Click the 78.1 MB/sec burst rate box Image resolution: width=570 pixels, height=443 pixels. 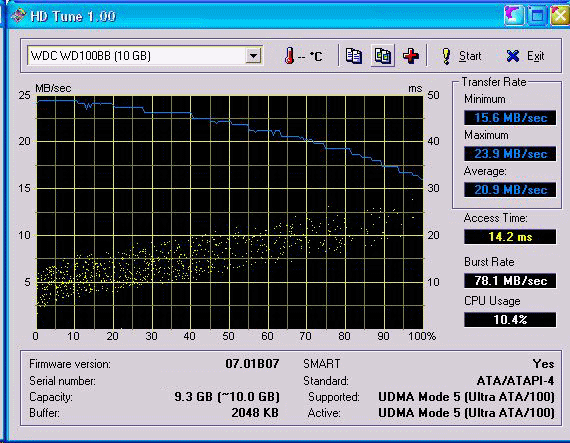(510, 281)
